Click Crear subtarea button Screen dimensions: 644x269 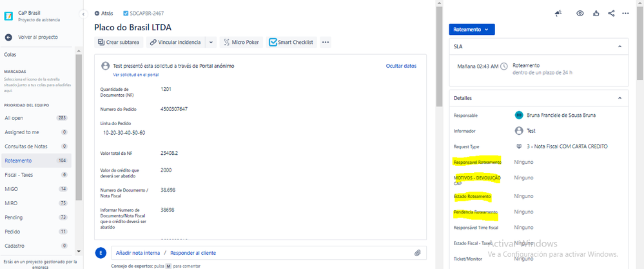pyautogui.click(x=119, y=42)
